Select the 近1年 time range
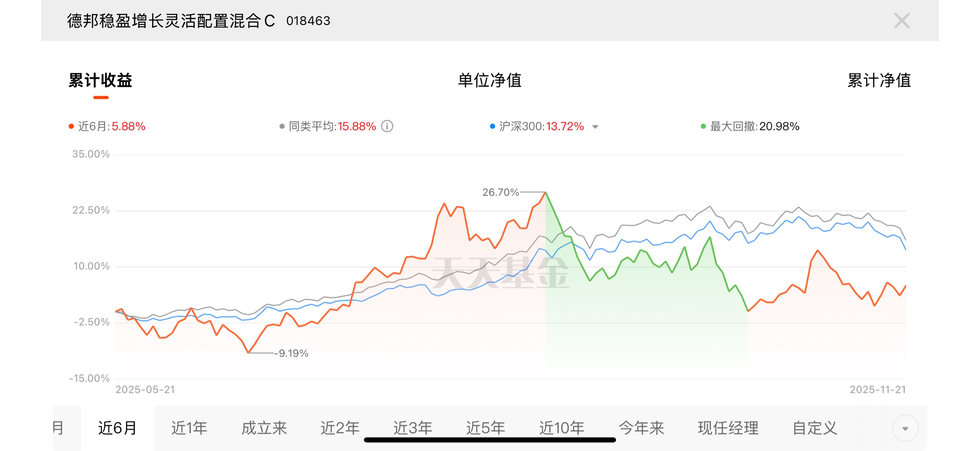The width and height of the screenshot is (980, 451). tap(189, 428)
